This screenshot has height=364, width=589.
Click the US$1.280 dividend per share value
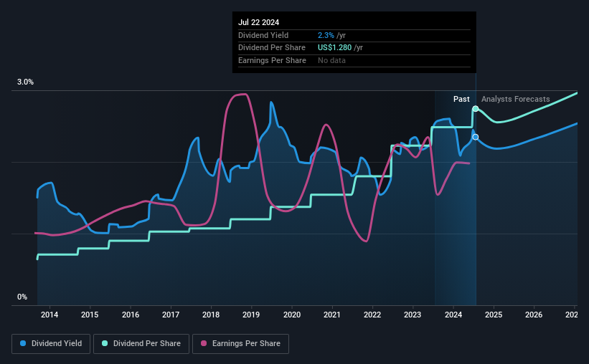(335, 48)
